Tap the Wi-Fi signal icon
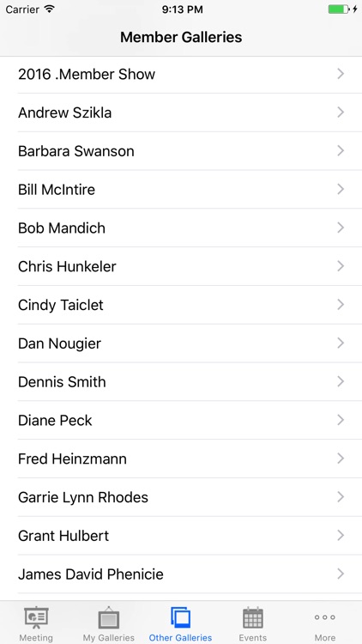The height and width of the screenshot is (644, 362). coord(49,9)
